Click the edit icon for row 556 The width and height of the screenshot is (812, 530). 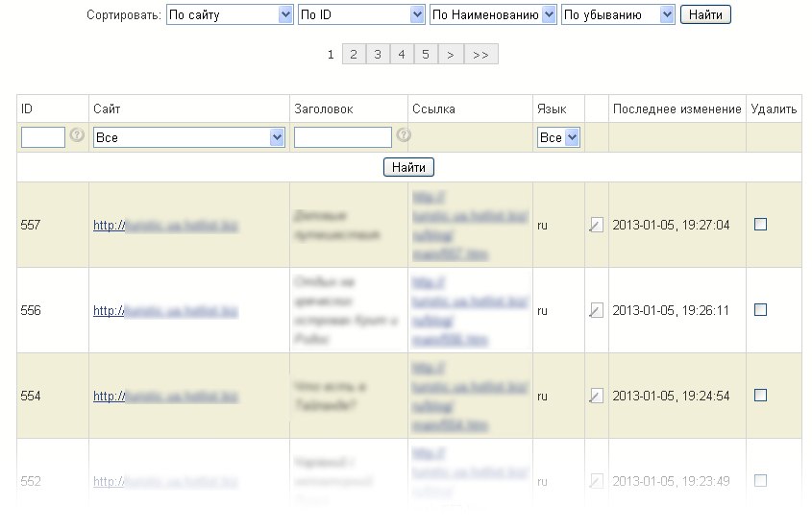tap(596, 310)
